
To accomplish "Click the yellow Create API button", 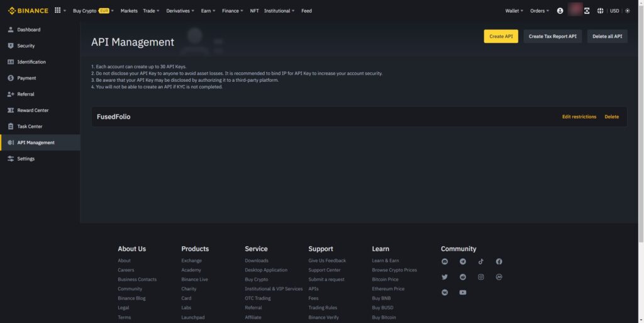I will point(501,36).
